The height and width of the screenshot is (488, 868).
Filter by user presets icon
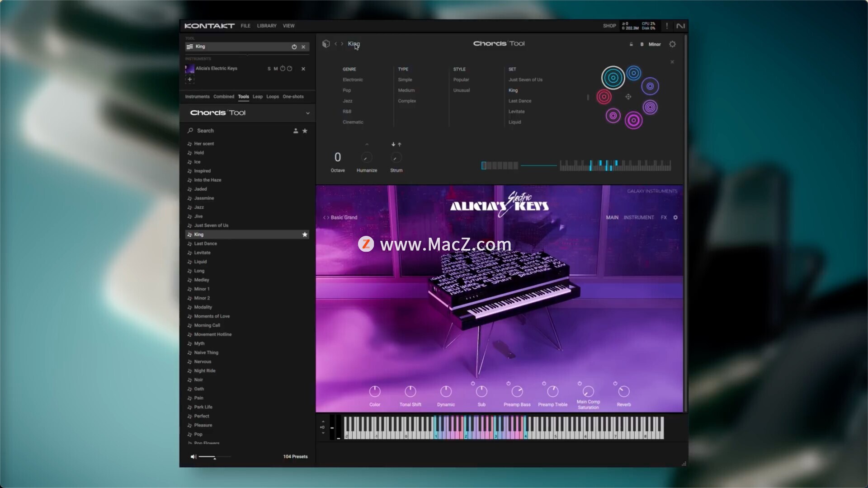click(x=296, y=131)
